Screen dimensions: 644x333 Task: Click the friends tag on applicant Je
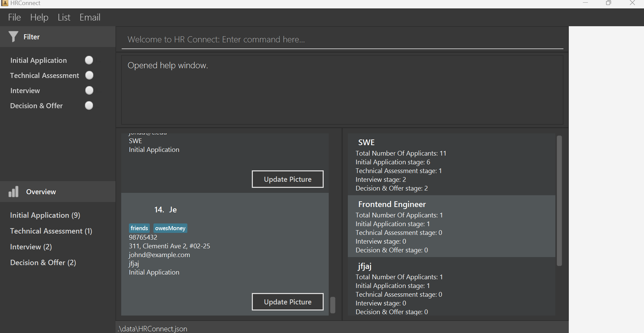[x=139, y=228]
